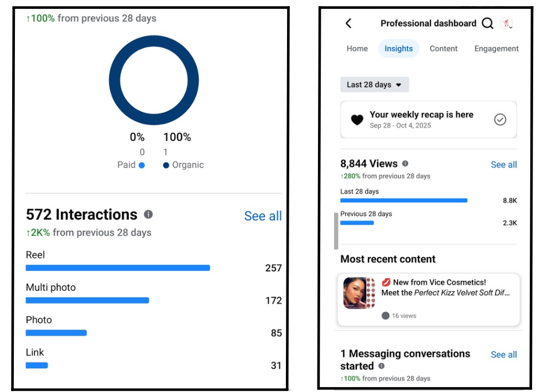Click the Organic legend dot
The height and width of the screenshot is (392, 537).
point(166,165)
